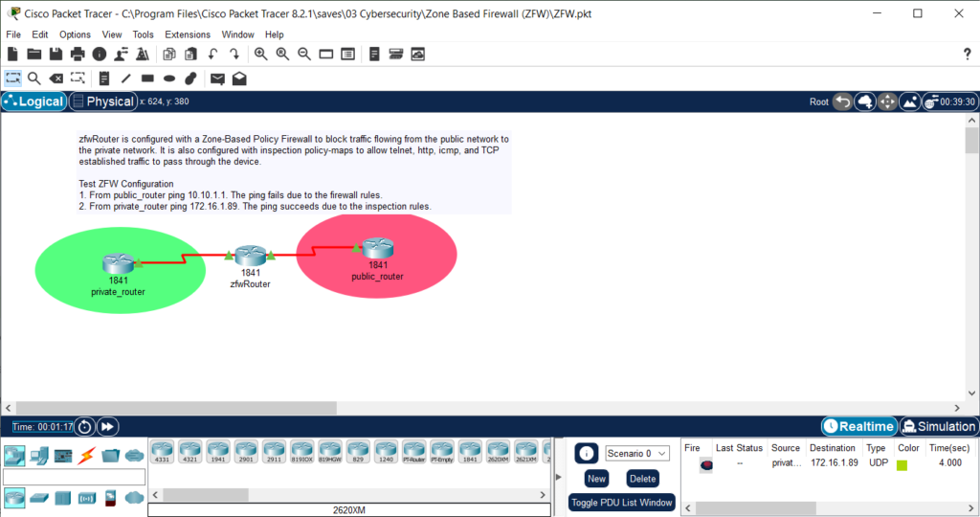Open Network Information via the info icon
980x517 pixels.
[100, 55]
